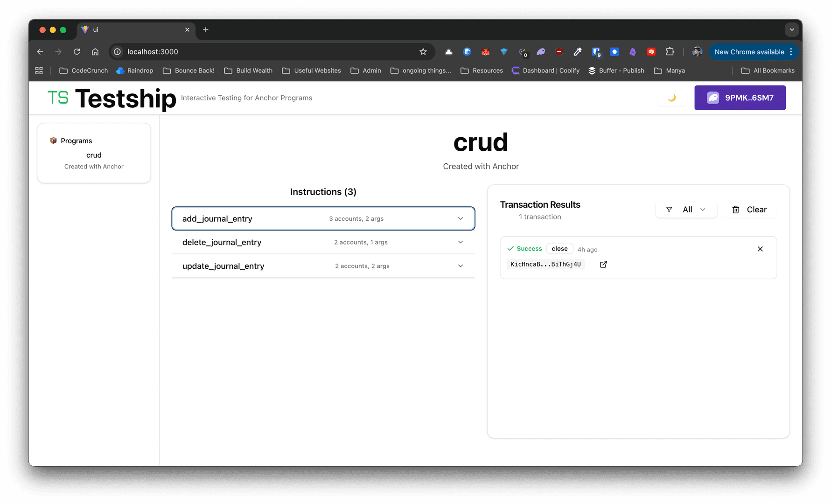Click the KicHncaB...BiThGj4U transaction signature
Image resolution: width=831 pixels, height=504 pixels.
[x=545, y=264]
